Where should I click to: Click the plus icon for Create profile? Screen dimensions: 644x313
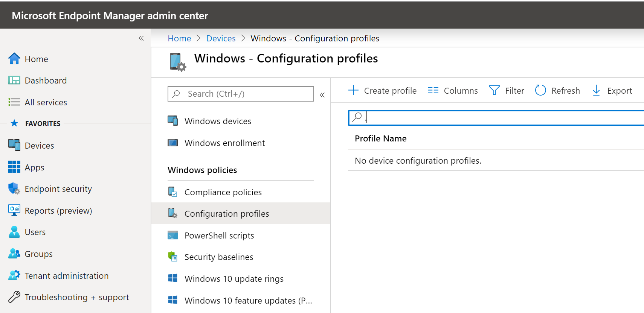[353, 90]
